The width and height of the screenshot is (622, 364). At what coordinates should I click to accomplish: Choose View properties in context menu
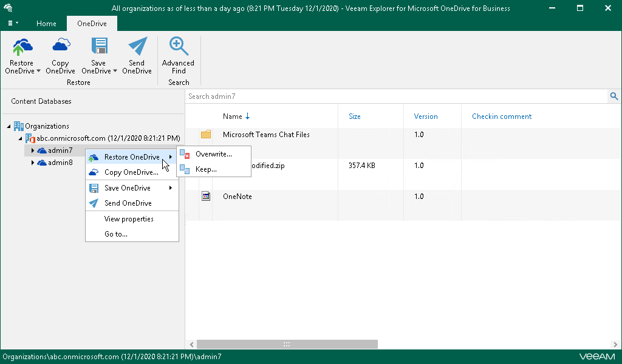coord(132,219)
